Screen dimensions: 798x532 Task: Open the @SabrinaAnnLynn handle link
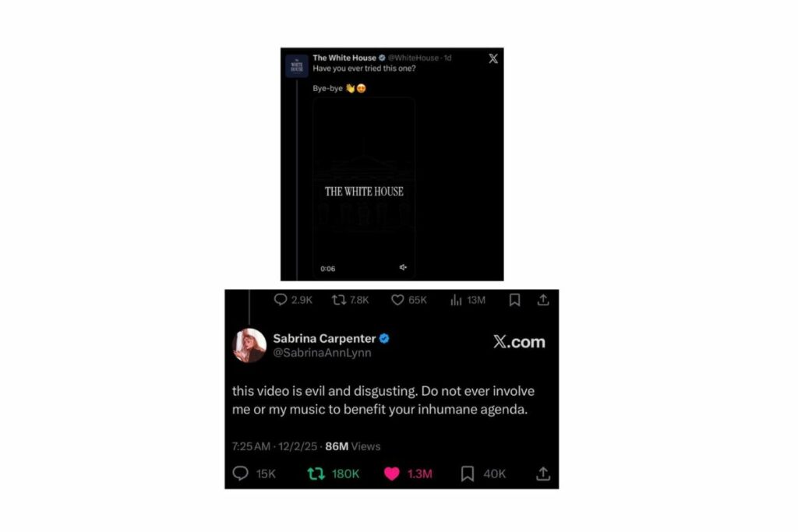322,353
